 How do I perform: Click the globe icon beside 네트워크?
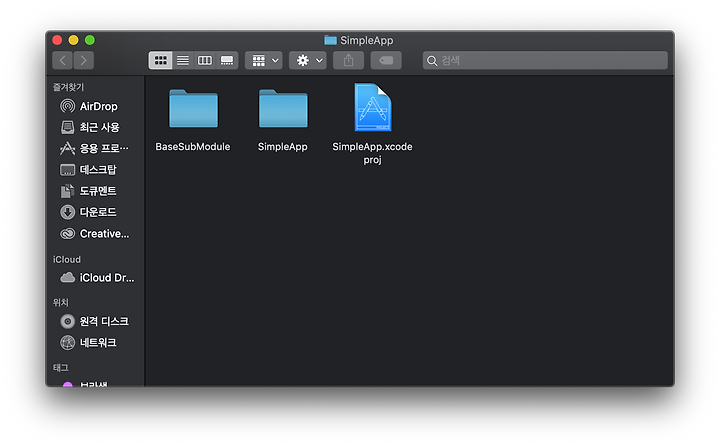(x=68, y=342)
